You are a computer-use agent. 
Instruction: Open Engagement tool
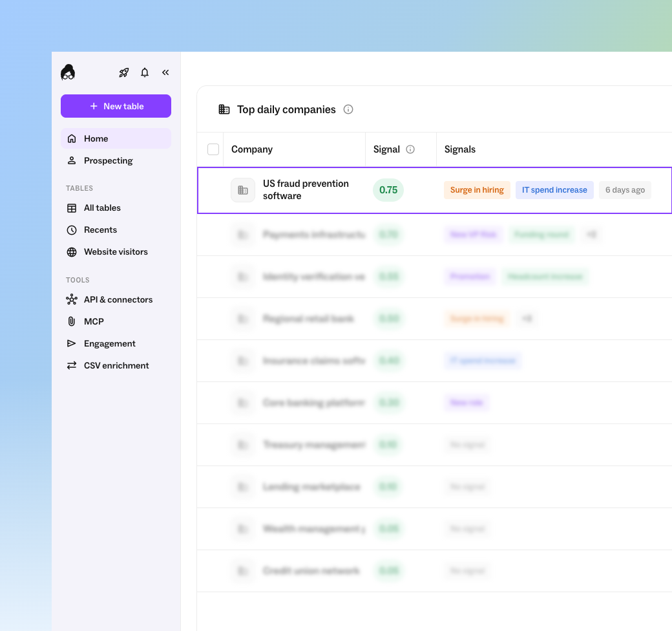116,343
